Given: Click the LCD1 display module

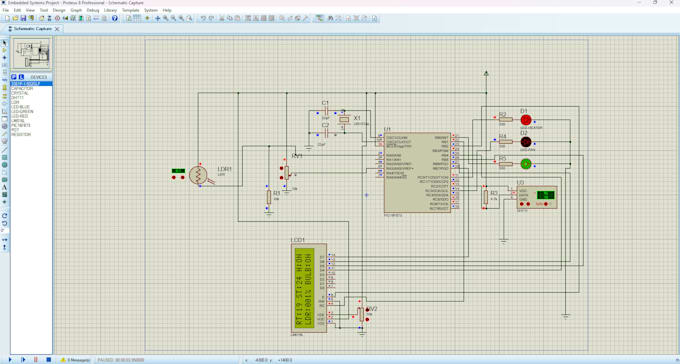Looking at the screenshot, I should point(309,288).
